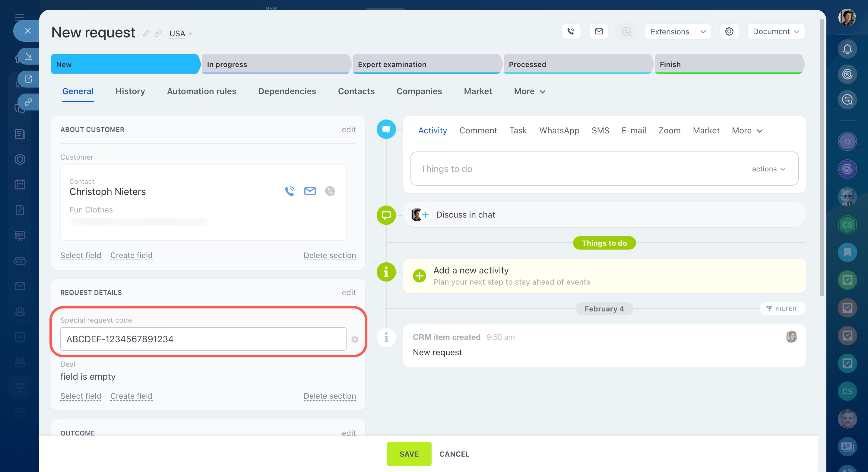Click green plus icon to add new activity
Viewport: 868px width, 472px height.
[x=419, y=276]
